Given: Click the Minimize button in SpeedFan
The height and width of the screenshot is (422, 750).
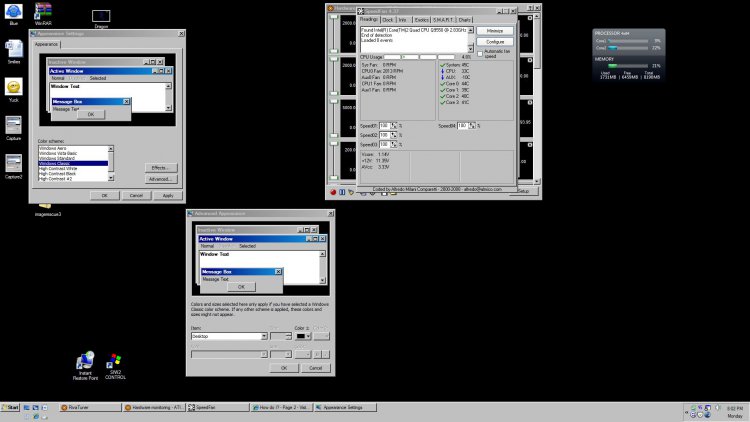Looking at the screenshot, I should (x=495, y=31).
